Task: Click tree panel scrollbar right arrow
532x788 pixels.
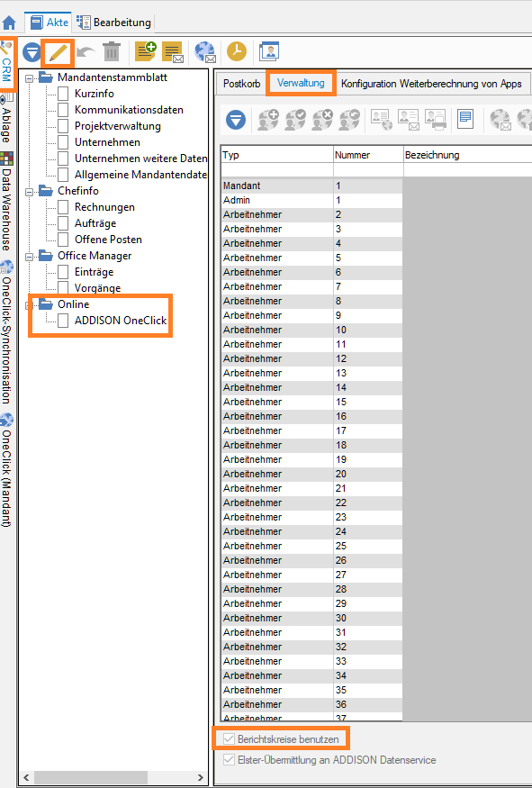Action: (x=201, y=777)
